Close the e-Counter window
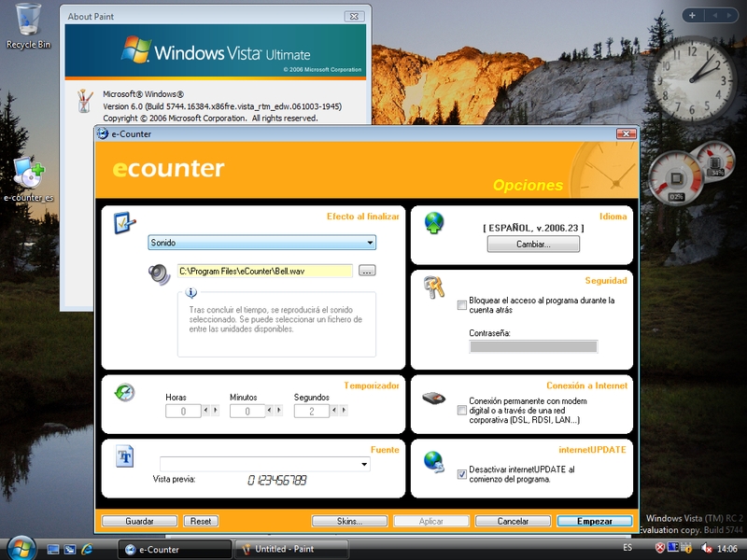The image size is (747, 560). pos(627,133)
